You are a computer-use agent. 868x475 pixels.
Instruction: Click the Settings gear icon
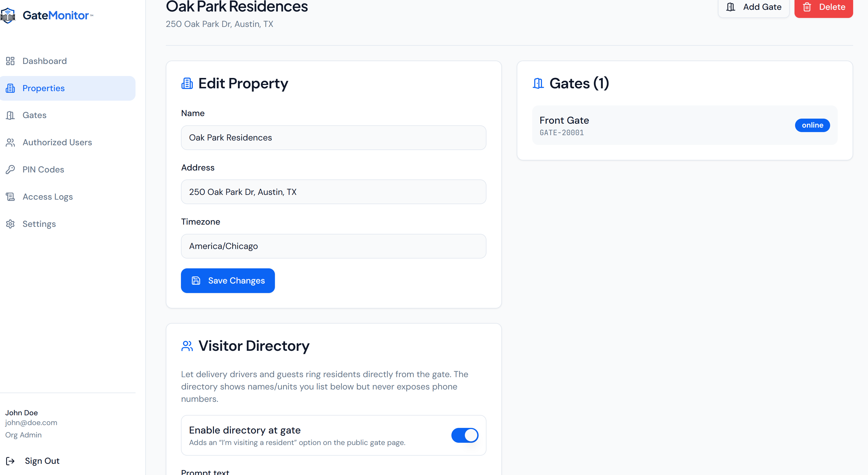[x=10, y=224]
